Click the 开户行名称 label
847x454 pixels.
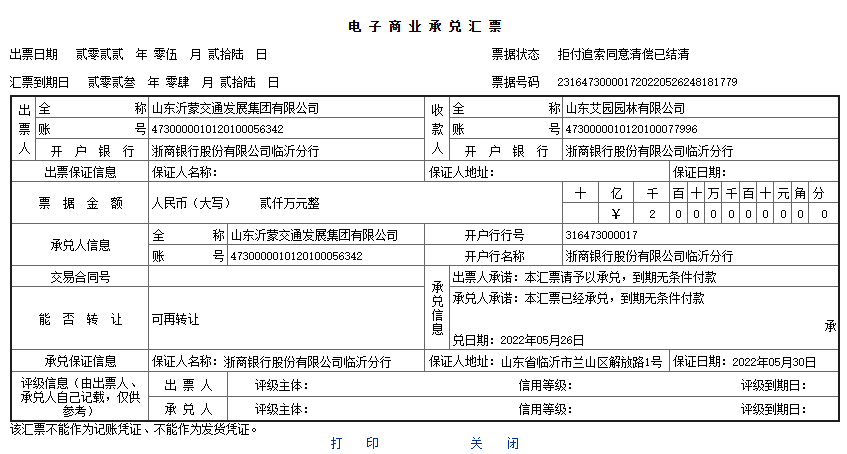click(x=494, y=256)
